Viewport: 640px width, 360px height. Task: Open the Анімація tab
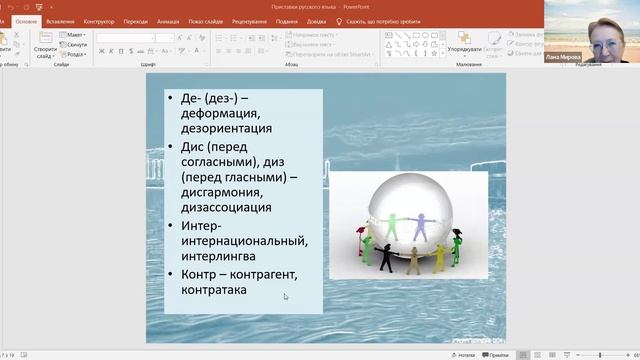tap(168, 22)
